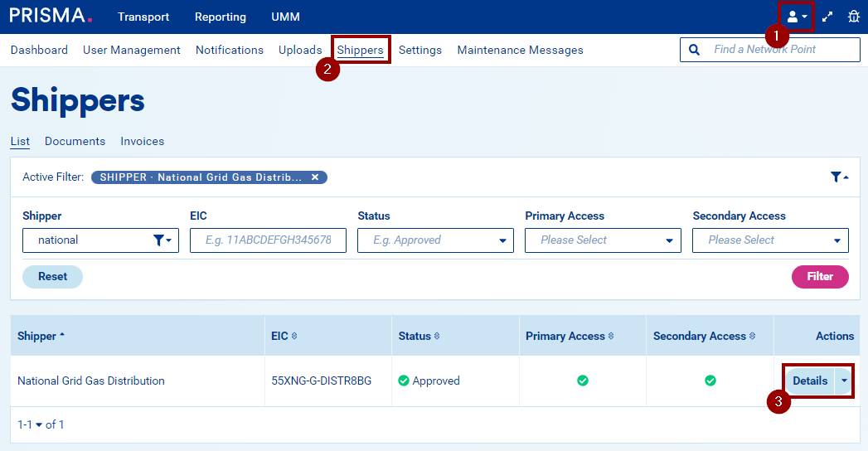Click the Reset button
This screenshot has width=868, height=451.
pos(52,276)
